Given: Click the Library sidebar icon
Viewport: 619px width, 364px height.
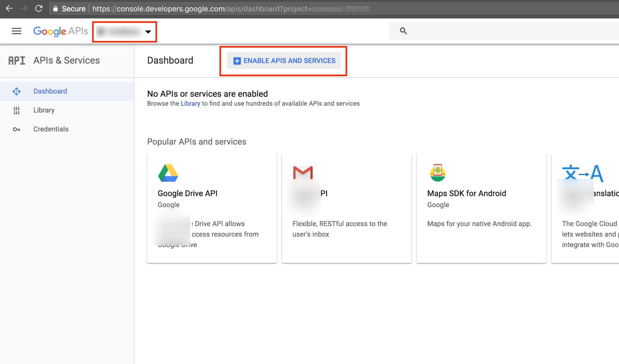Looking at the screenshot, I should (x=16, y=110).
